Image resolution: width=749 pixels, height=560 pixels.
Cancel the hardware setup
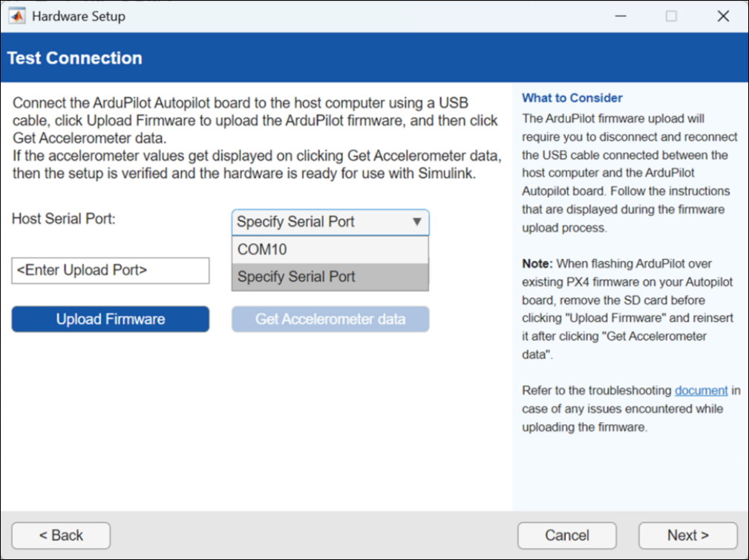pyautogui.click(x=566, y=535)
